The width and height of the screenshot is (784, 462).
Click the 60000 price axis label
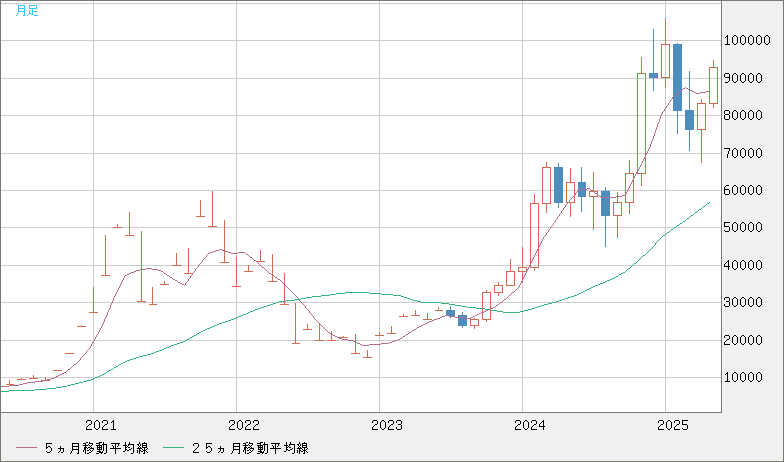[x=744, y=190]
